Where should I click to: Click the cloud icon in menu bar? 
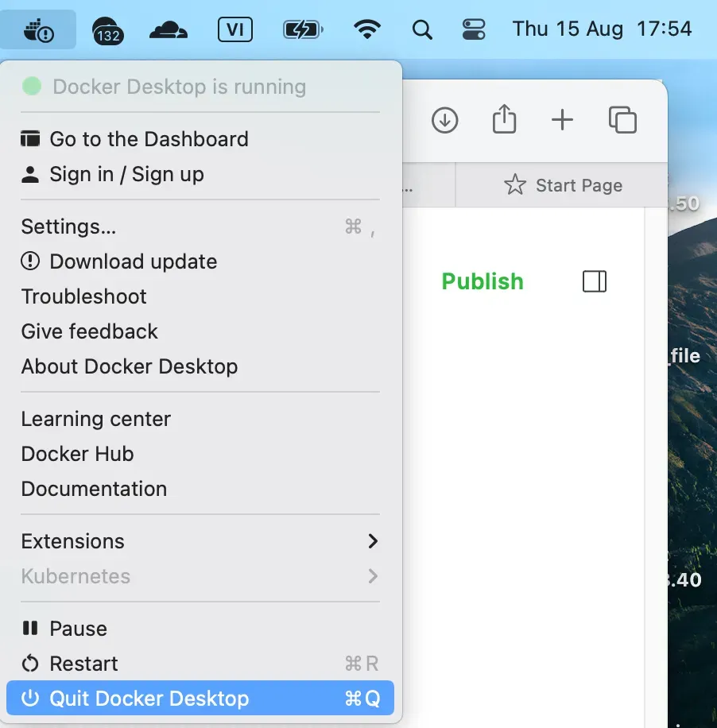click(x=168, y=29)
